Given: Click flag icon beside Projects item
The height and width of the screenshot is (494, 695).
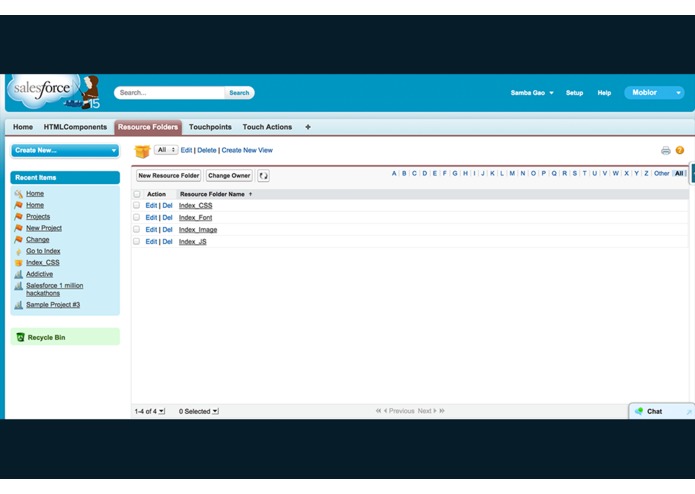Looking at the screenshot, I should tap(19, 217).
